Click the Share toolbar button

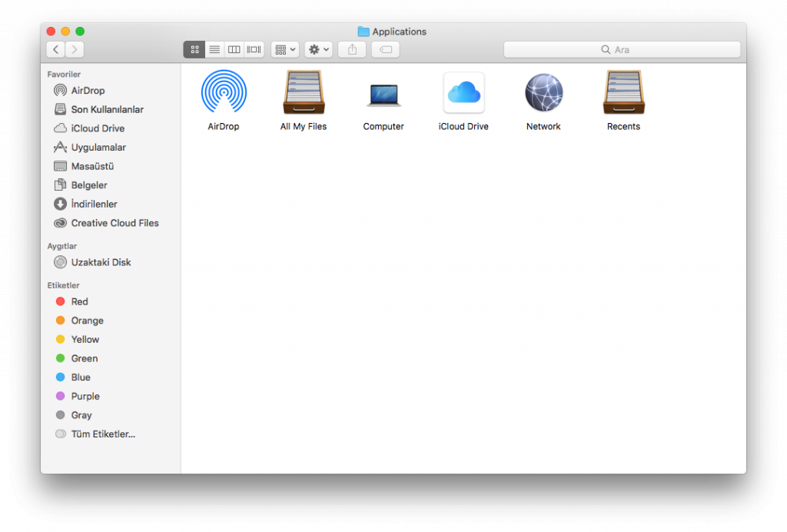click(352, 49)
